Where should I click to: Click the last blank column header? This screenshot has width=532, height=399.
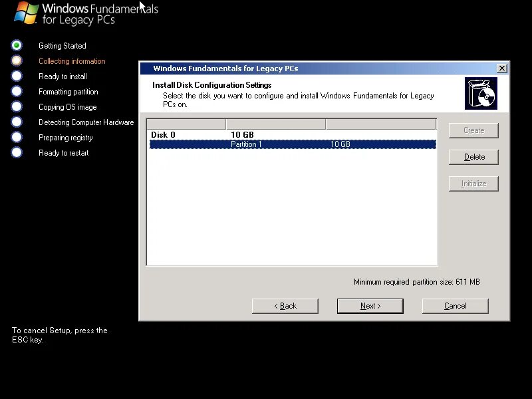(x=380, y=124)
